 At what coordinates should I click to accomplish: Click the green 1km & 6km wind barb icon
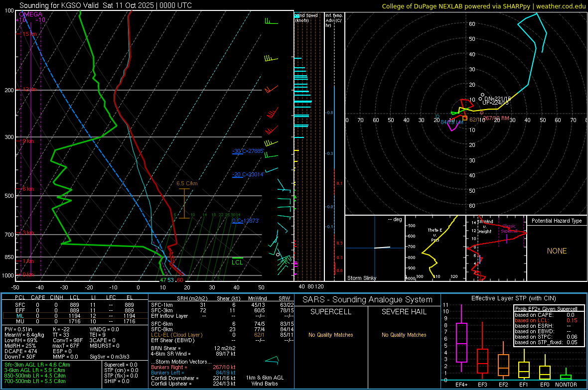(x=272, y=361)
